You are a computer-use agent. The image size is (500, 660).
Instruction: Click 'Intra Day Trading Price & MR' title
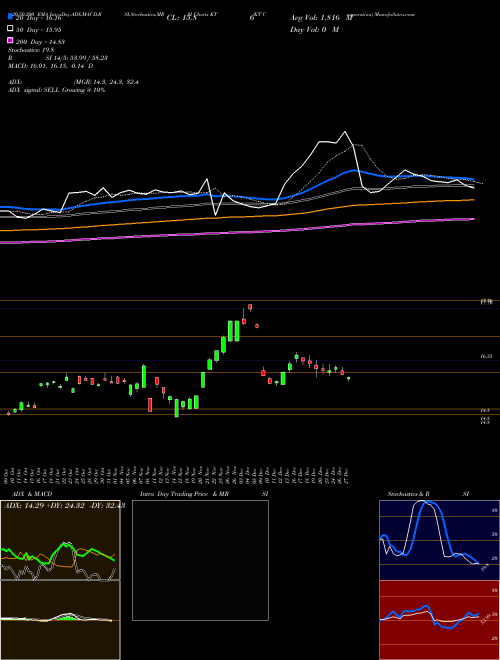(x=184, y=494)
